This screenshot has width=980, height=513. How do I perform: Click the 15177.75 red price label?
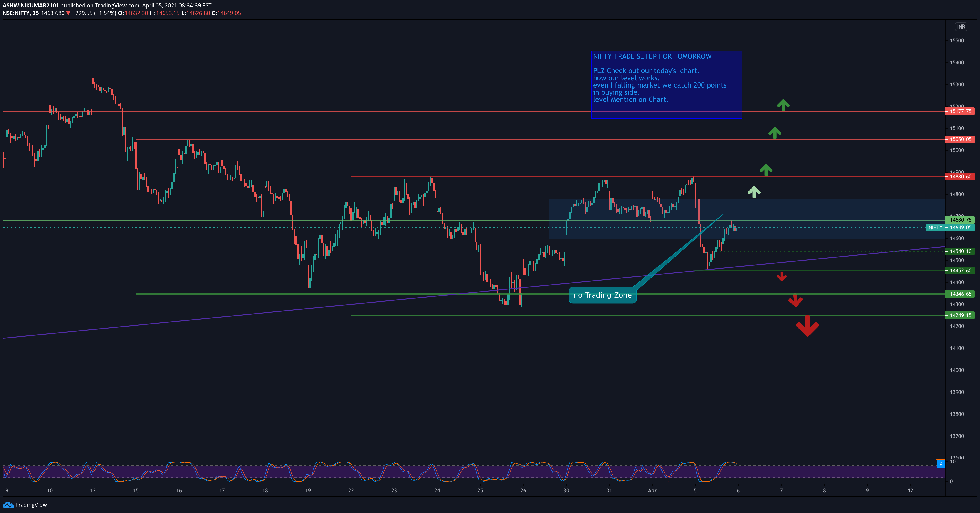(x=960, y=112)
